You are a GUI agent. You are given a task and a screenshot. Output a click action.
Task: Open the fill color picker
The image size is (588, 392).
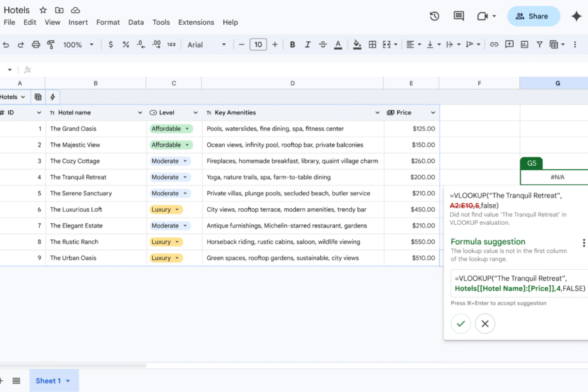point(357,44)
